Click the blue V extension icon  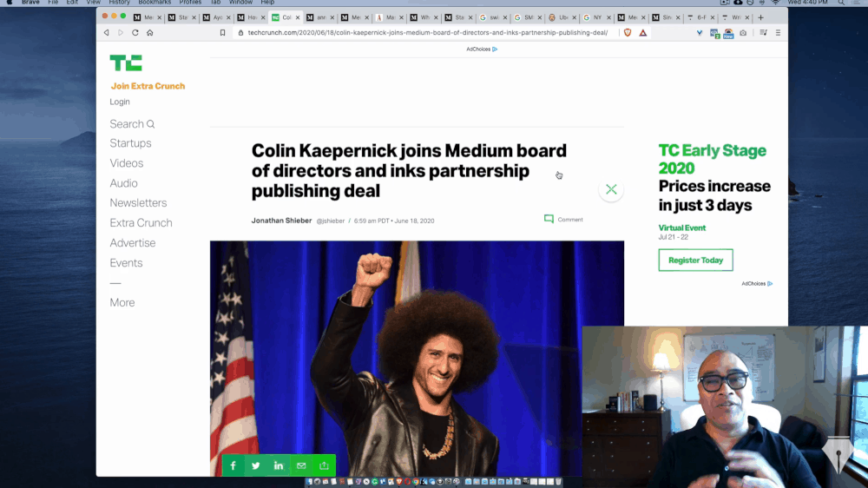pyautogui.click(x=700, y=33)
